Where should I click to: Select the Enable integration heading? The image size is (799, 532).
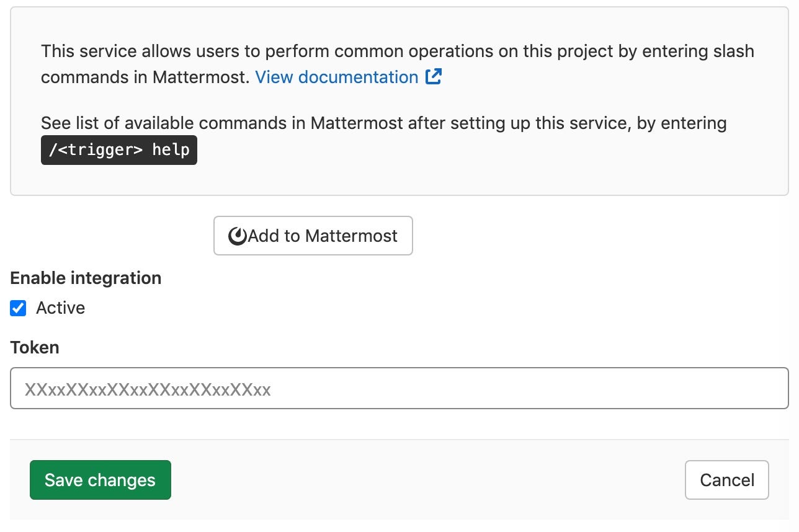86,278
